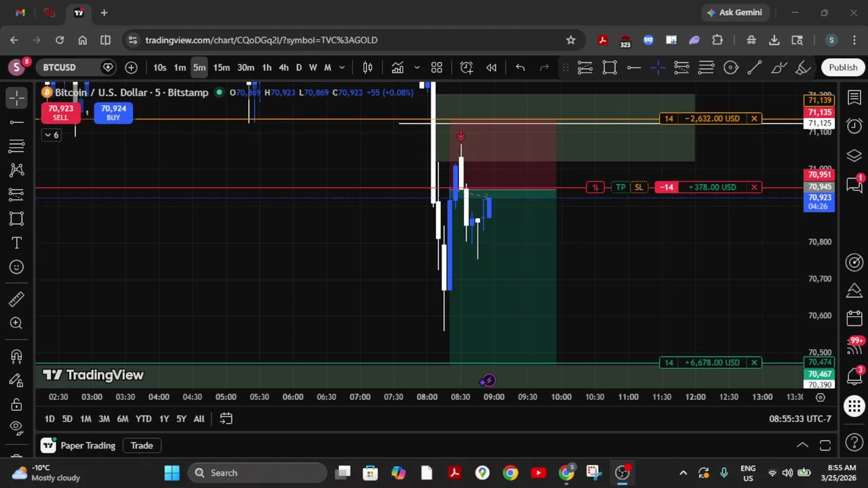Open the go-to date calendar icon
Image resolution: width=868 pixels, height=488 pixels.
tap(226, 419)
